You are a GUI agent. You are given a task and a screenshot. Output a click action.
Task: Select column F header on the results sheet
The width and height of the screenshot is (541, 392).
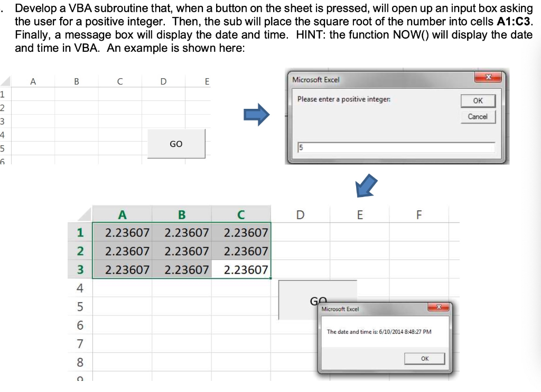418,214
